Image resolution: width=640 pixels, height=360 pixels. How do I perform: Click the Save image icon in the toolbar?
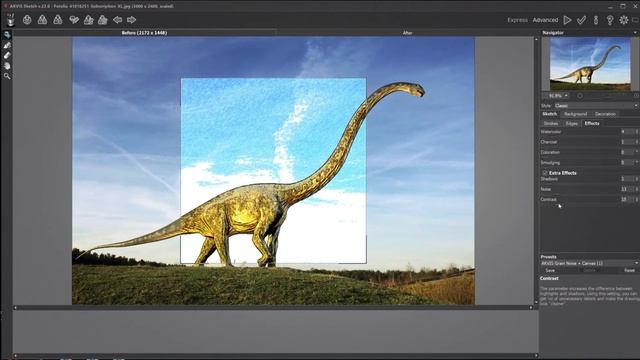coord(42,20)
